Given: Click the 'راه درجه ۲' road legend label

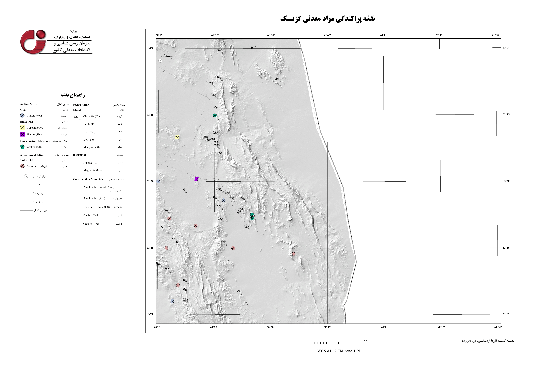Looking at the screenshot, I should click(x=38, y=193).
